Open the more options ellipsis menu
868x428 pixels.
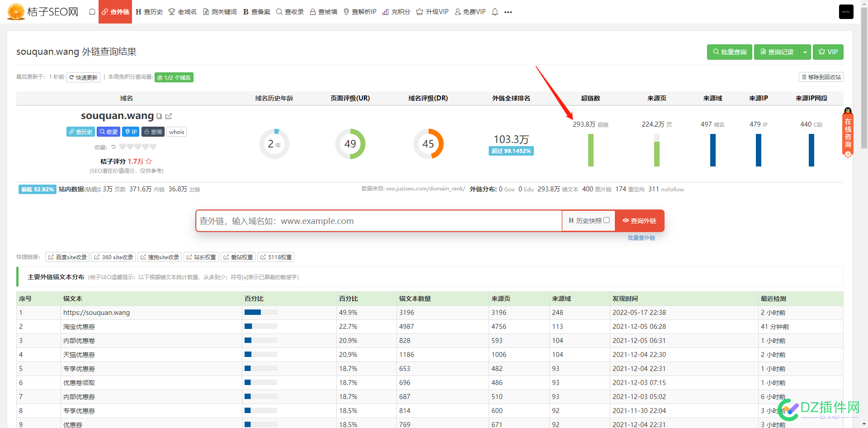tap(508, 12)
